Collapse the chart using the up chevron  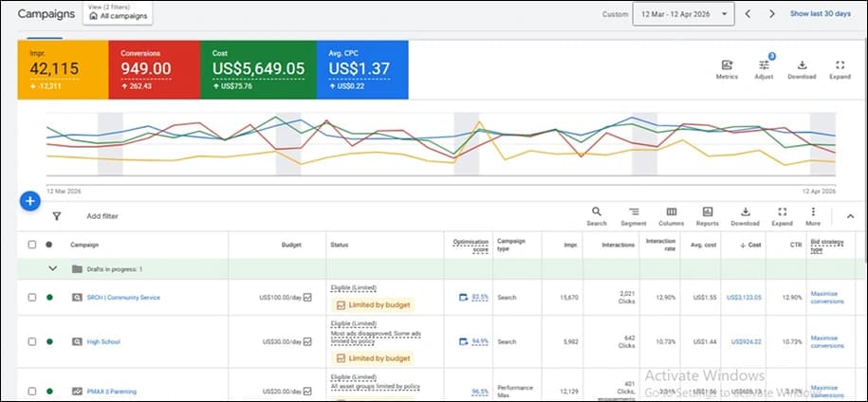[x=850, y=216]
